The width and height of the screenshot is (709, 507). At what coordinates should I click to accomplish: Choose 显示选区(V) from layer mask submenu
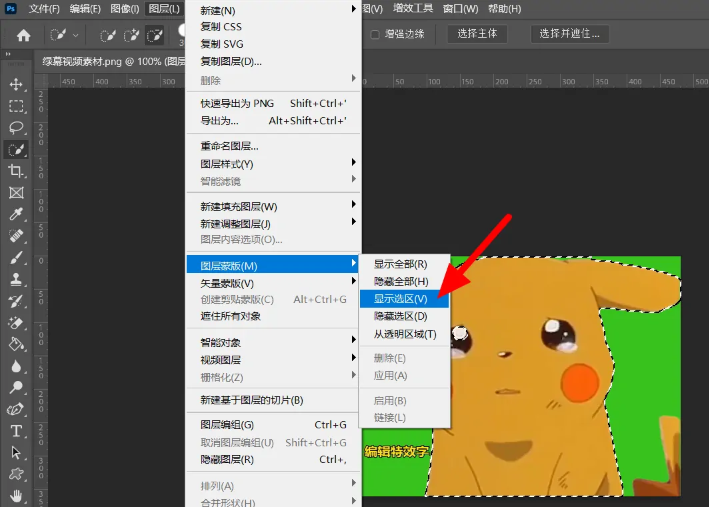point(401,299)
